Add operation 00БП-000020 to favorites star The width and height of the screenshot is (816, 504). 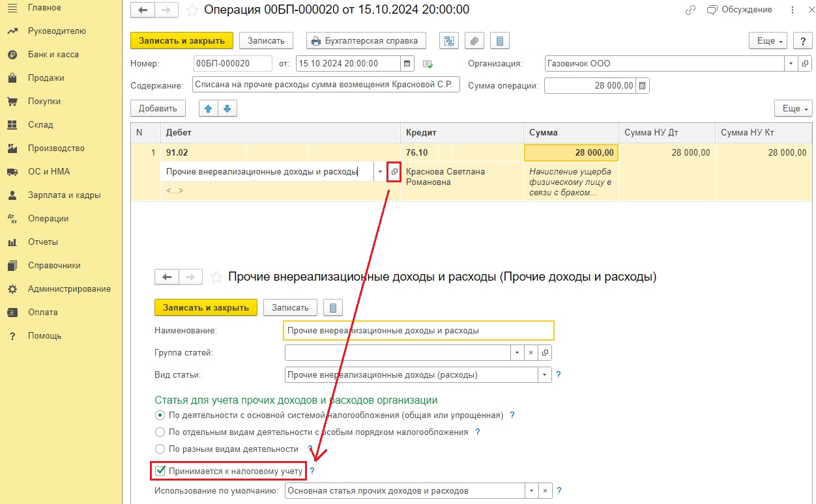point(192,10)
